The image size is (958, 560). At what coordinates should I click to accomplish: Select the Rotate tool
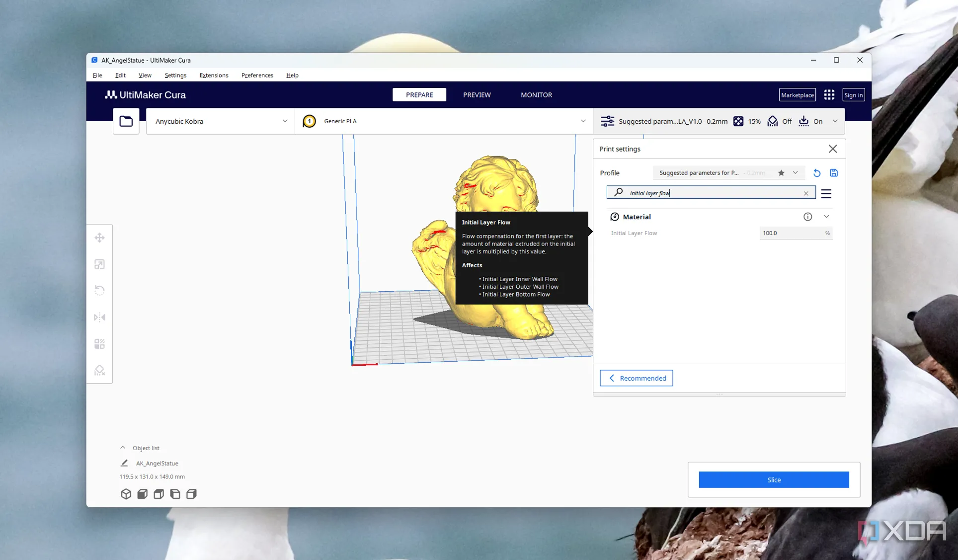(99, 291)
